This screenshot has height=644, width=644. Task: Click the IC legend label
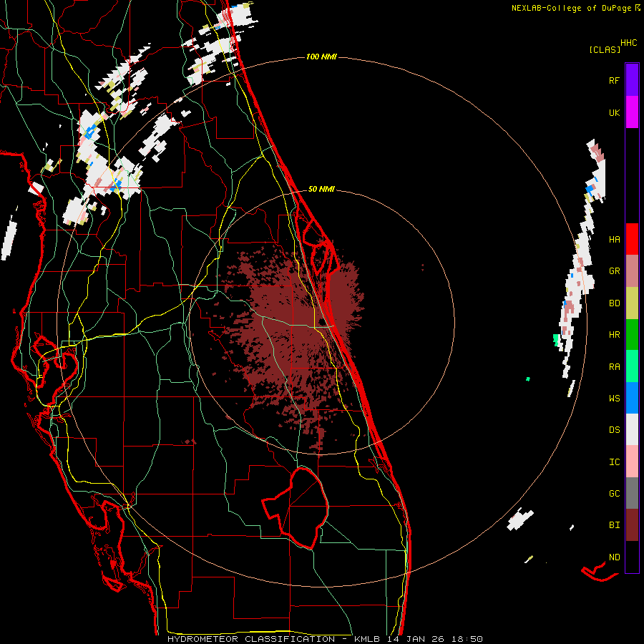pos(614,462)
